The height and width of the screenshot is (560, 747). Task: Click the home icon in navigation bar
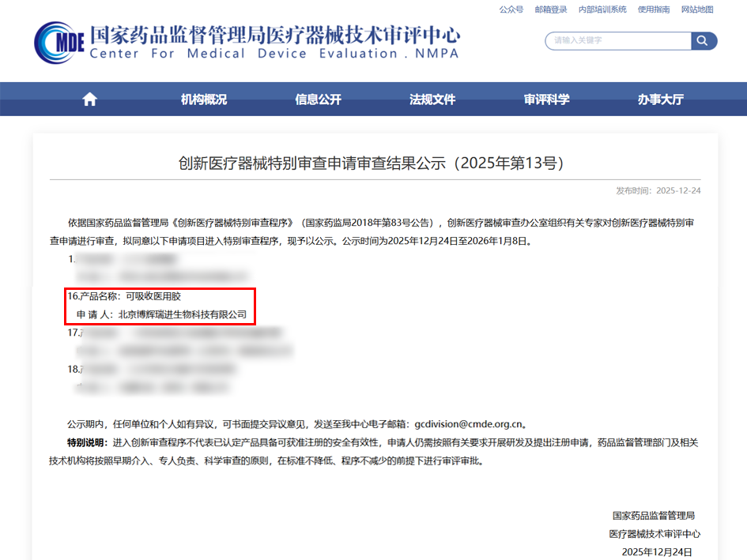[x=89, y=100]
